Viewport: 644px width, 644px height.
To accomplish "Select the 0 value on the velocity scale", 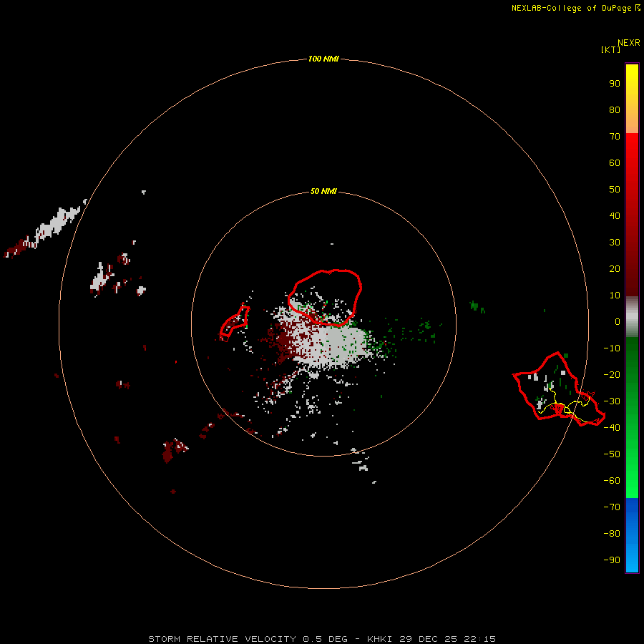I will (x=618, y=321).
